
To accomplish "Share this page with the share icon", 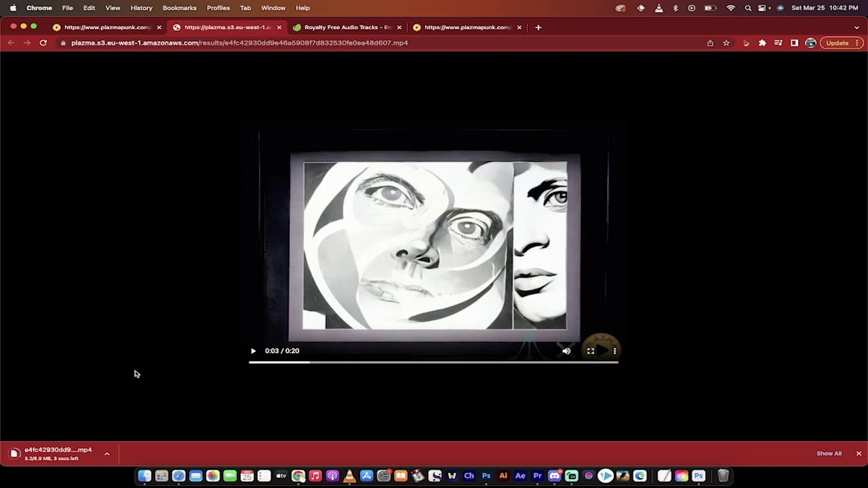I will pos(710,43).
